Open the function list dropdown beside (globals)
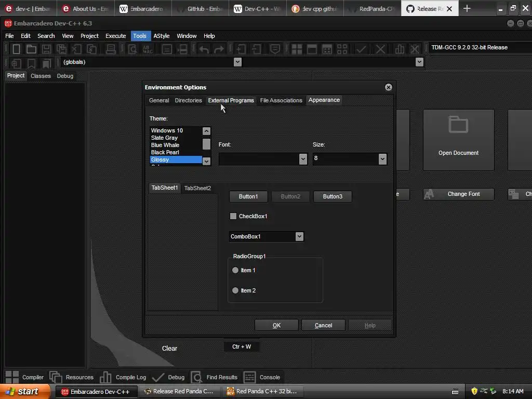Screen dimensions: 532x399 (x=419, y=62)
